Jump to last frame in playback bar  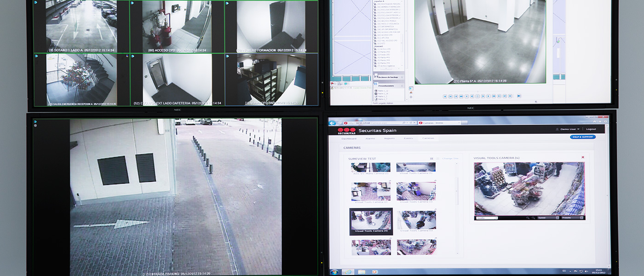(x=510, y=96)
